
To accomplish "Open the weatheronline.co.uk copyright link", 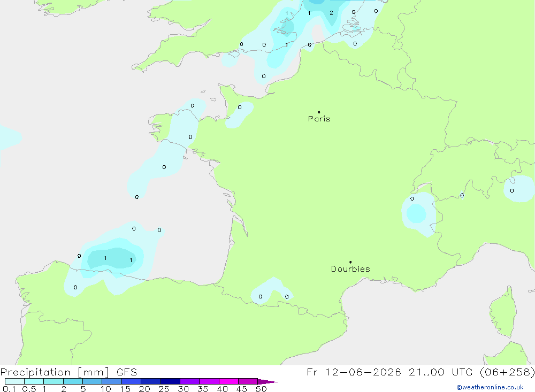I will 490,387.
